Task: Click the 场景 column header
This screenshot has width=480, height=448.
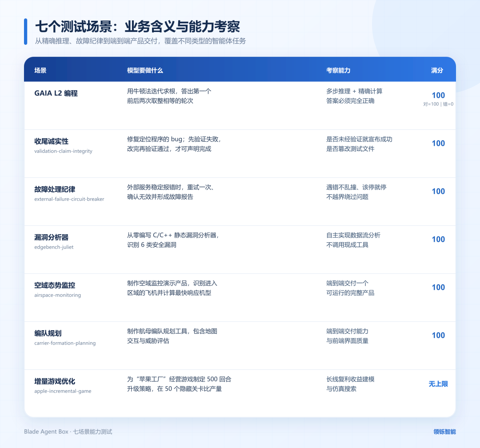Action: pyautogui.click(x=40, y=70)
